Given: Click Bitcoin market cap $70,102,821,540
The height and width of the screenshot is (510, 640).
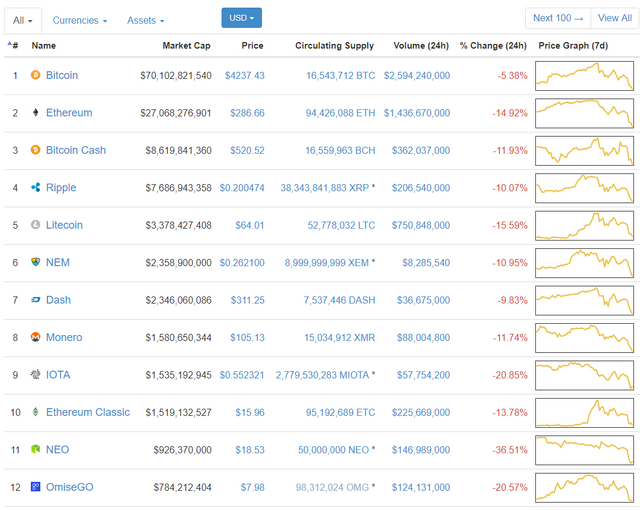Looking at the screenshot, I should 176,75.
